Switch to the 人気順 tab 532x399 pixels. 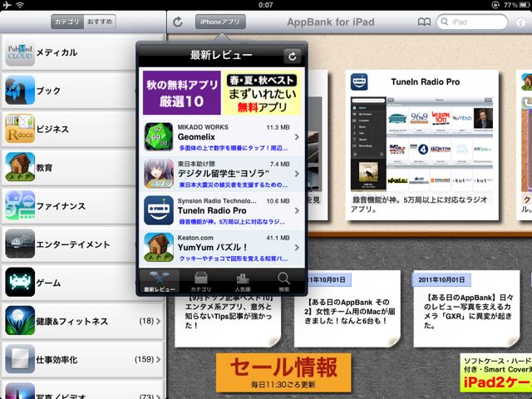pyautogui.click(x=243, y=282)
